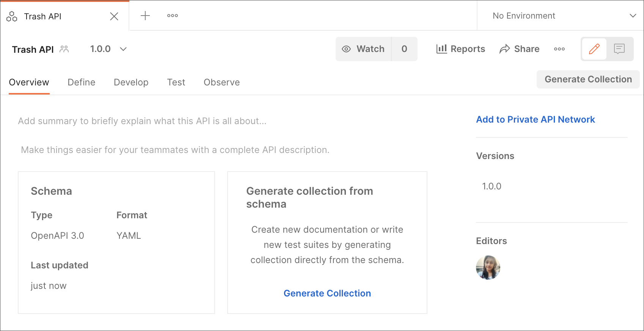Share the Trash API
The height and width of the screenshot is (331, 644).
pyautogui.click(x=519, y=49)
